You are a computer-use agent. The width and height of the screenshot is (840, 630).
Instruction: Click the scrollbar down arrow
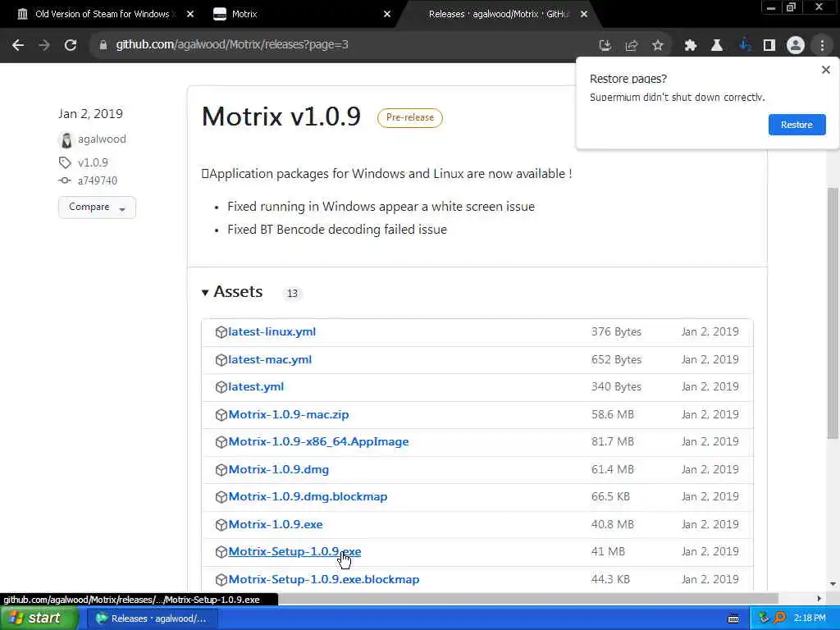click(x=833, y=584)
